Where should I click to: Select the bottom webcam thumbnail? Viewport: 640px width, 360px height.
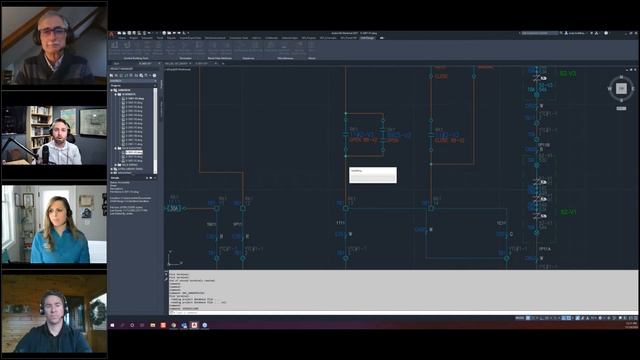[x=54, y=313]
